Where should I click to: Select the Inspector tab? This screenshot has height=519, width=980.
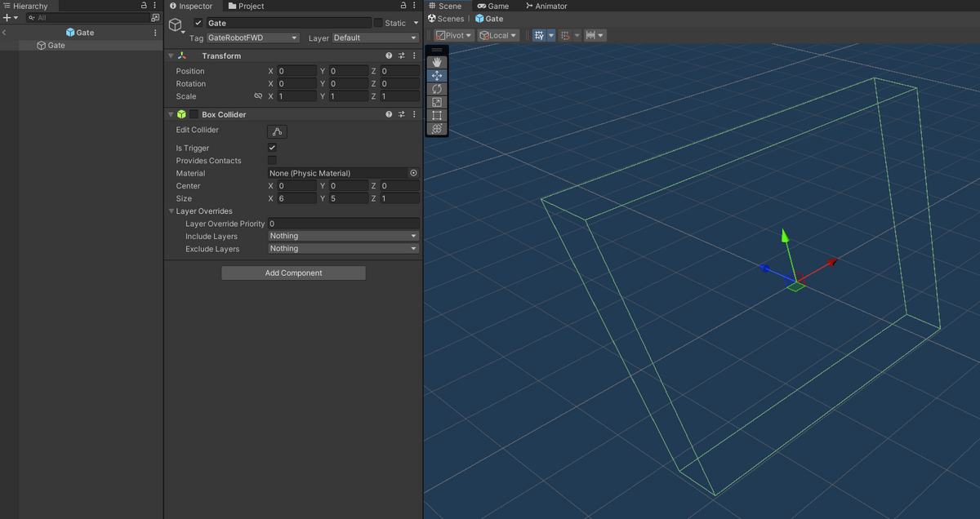[x=191, y=6]
